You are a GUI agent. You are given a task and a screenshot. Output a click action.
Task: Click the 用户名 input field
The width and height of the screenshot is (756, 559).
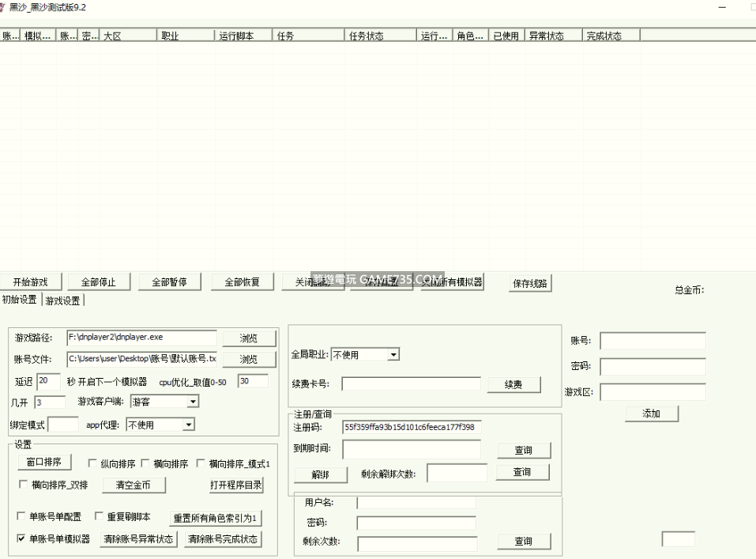tap(416, 503)
